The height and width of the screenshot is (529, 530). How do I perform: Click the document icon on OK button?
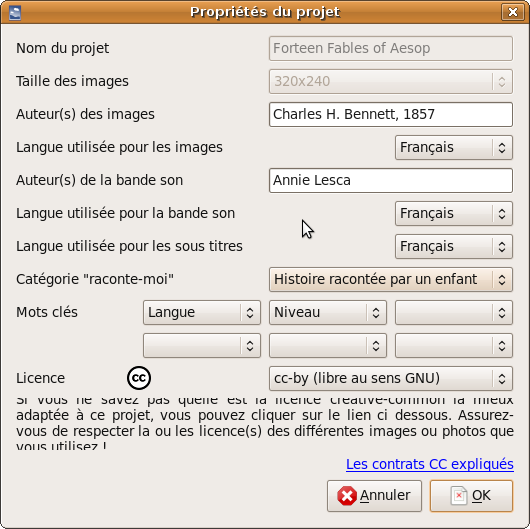(x=459, y=496)
